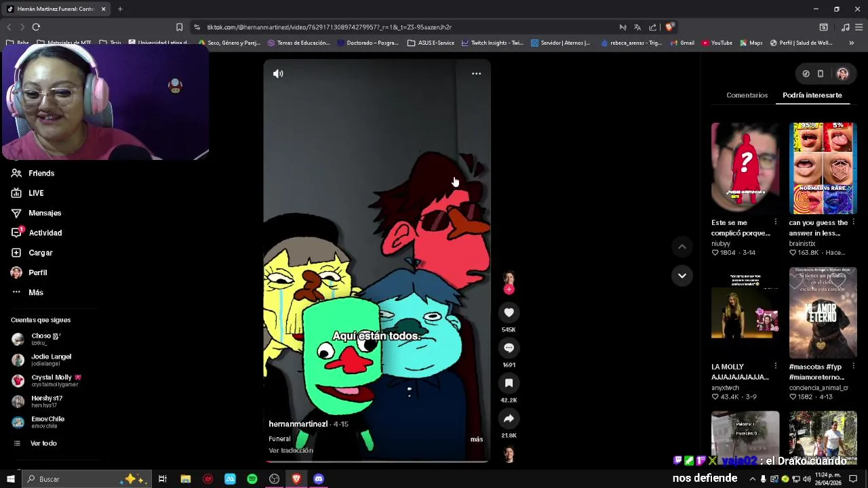Open options for mascotas suggested video
The width and height of the screenshot is (868, 488).
853,367
